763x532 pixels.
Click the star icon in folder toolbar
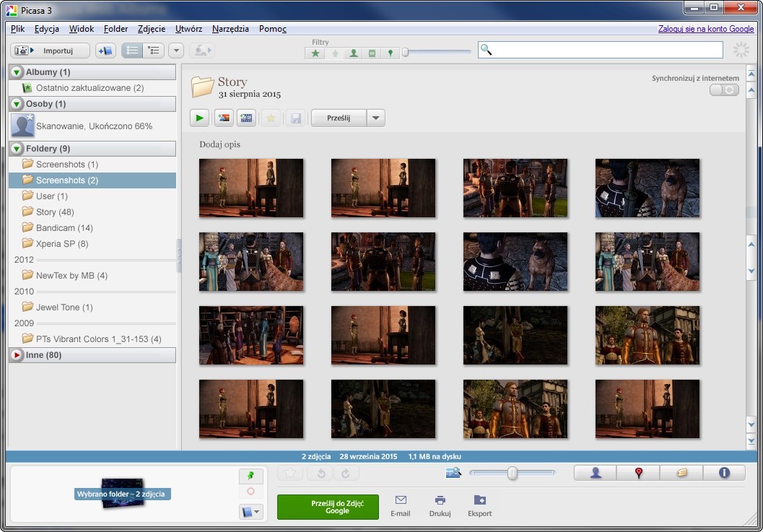coord(271,118)
